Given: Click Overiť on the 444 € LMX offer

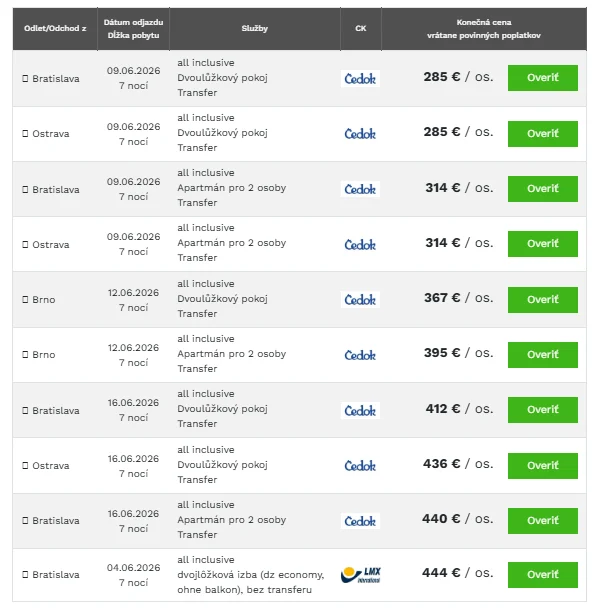Looking at the screenshot, I should click(x=542, y=575).
